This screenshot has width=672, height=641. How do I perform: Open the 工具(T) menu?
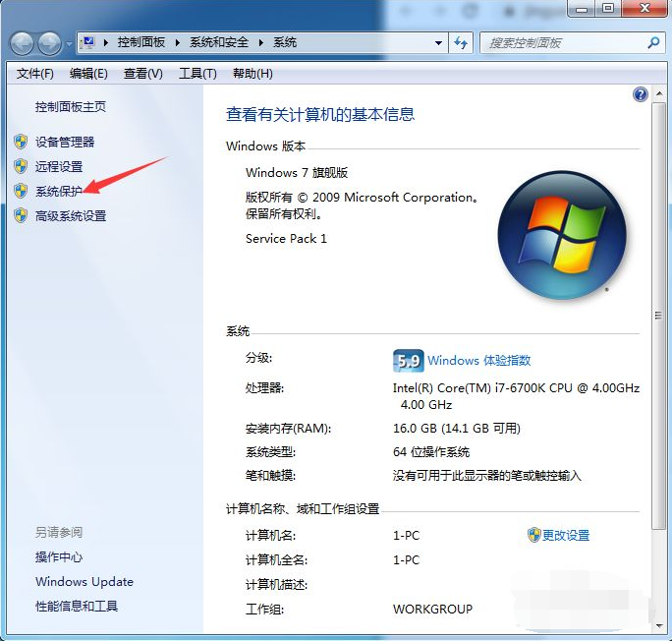click(x=197, y=74)
